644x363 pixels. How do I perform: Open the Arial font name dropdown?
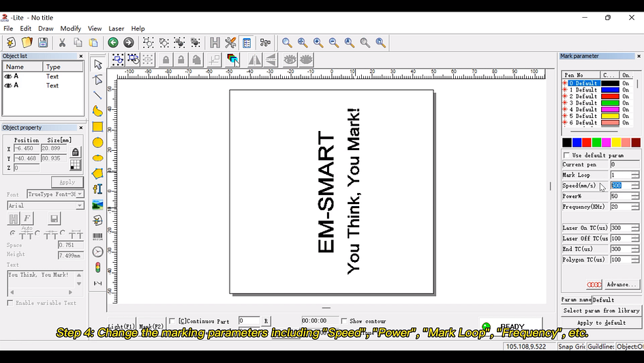click(x=80, y=205)
